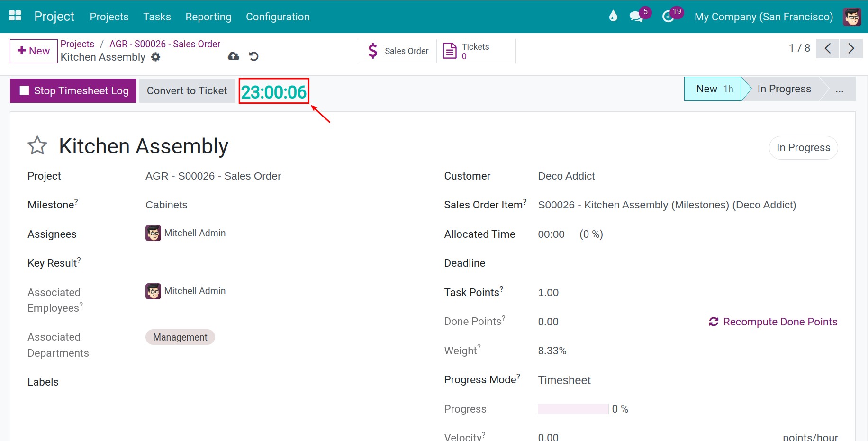Click the Recompute Done Points refresh icon
Image resolution: width=868 pixels, height=441 pixels.
coord(714,322)
